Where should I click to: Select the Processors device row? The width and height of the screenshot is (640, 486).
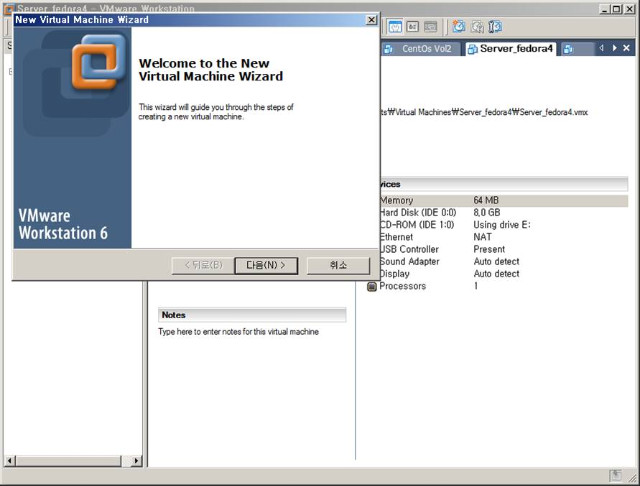click(497, 286)
